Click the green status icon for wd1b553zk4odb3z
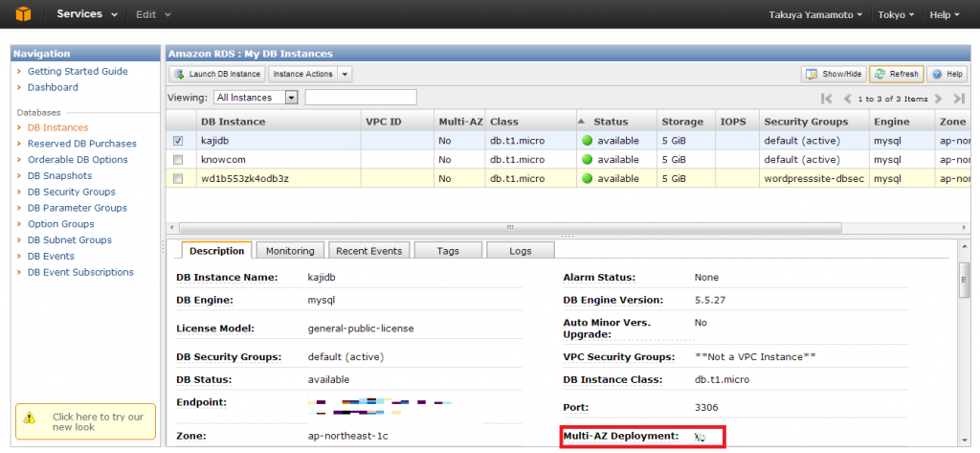 point(587,179)
